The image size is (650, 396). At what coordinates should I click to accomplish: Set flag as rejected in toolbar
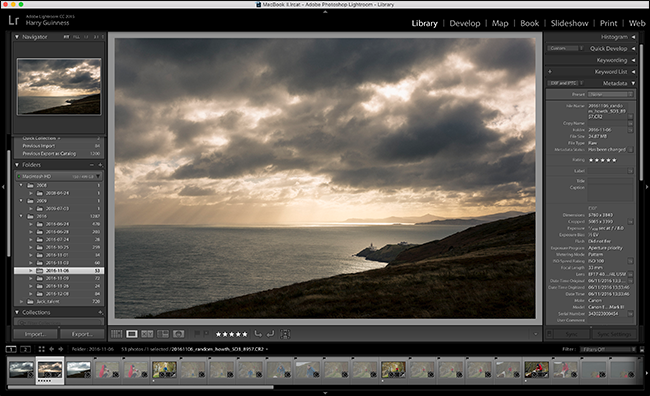206,333
